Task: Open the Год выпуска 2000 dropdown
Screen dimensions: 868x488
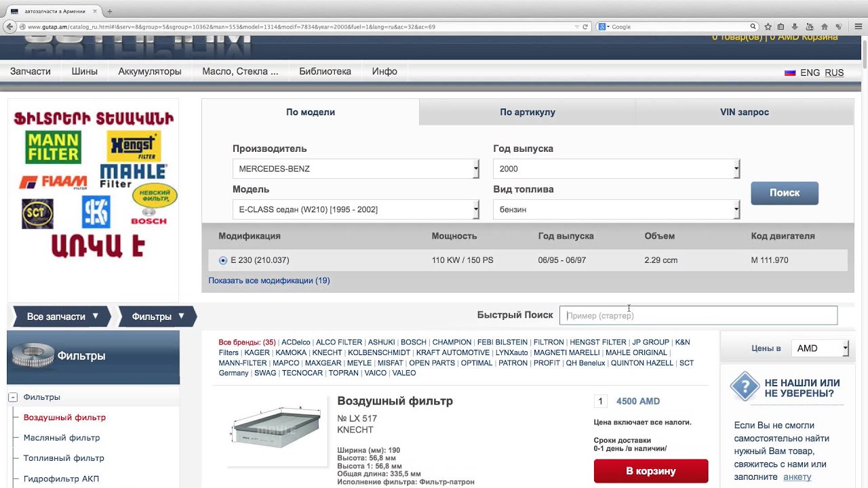Action: [616, 169]
